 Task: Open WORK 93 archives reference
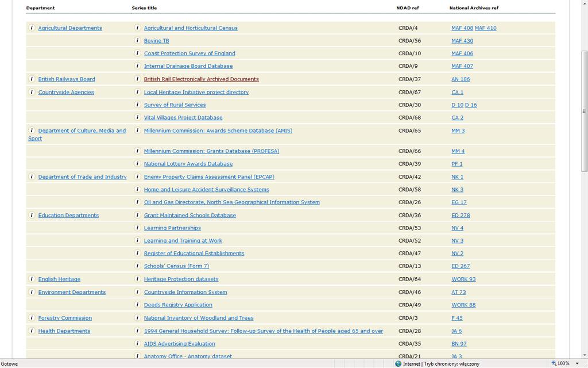pyautogui.click(x=463, y=279)
